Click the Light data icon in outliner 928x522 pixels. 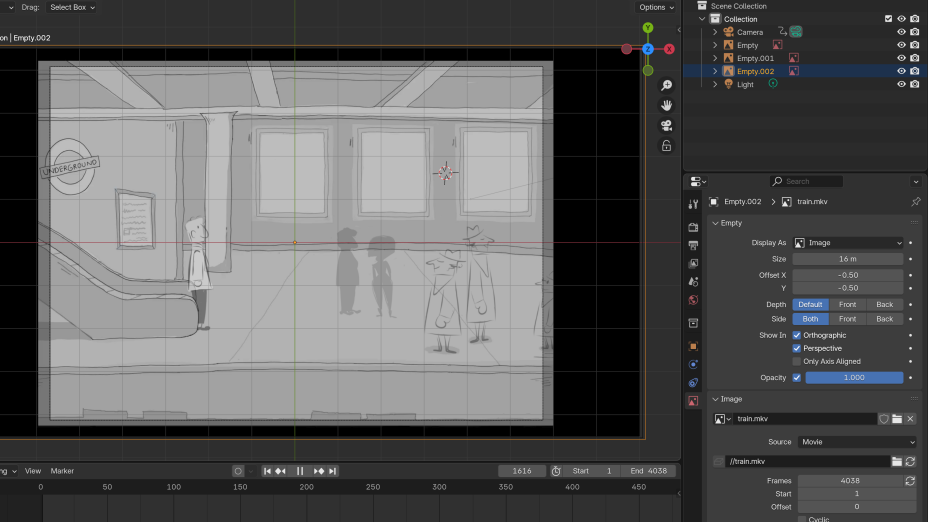(x=773, y=84)
